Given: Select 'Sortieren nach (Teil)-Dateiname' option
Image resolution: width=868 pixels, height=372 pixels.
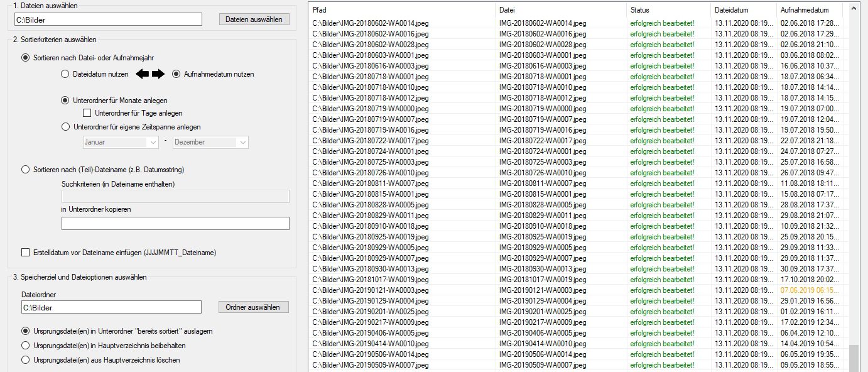Looking at the screenshot, I should pos(26,169).
